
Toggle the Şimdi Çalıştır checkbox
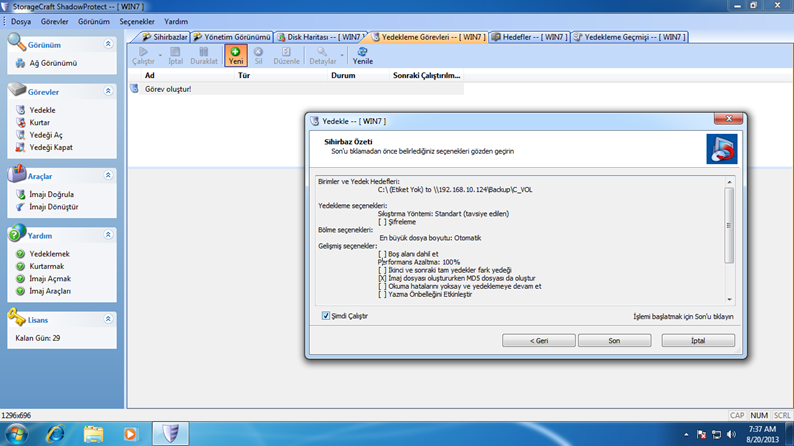tap(326, 315)
